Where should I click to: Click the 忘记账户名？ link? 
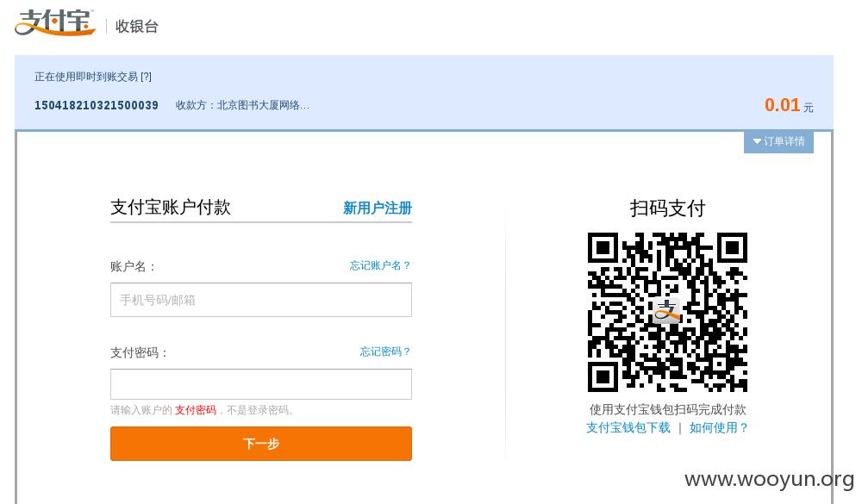tap(380, 265)
